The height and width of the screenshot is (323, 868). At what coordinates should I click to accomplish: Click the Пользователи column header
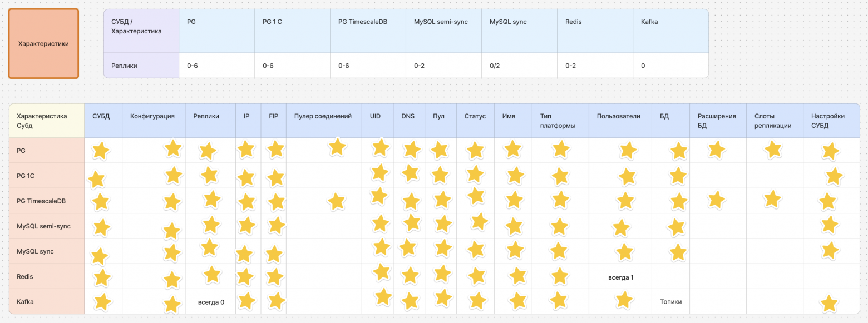pos(620,121)
